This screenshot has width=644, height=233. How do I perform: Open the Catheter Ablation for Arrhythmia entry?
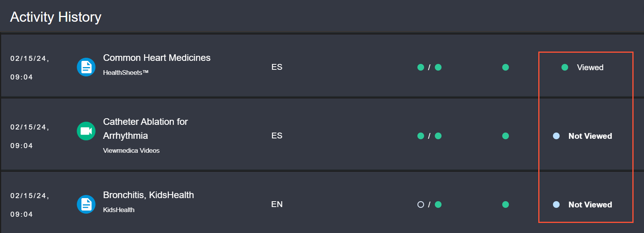[x=145, y=128]
